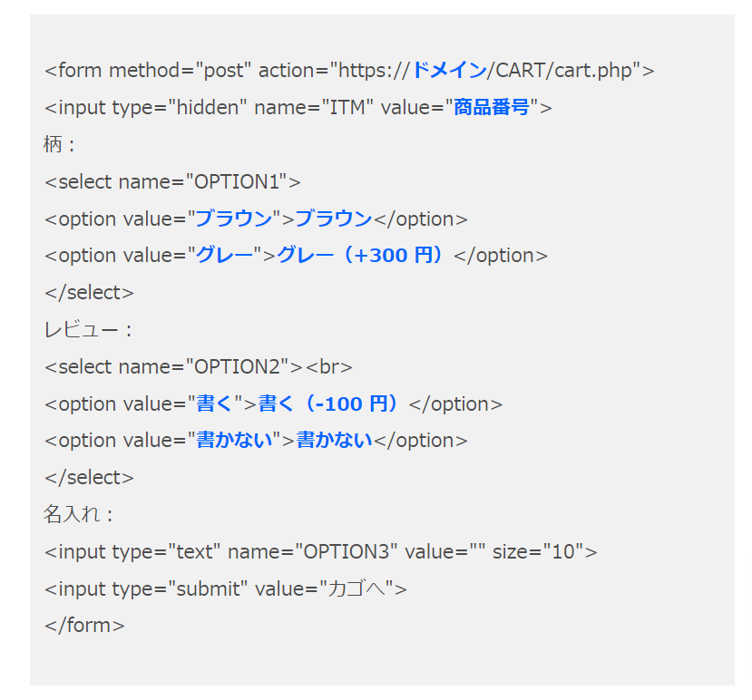Click the blue "商品番号" value text
The width and height of the screenshot is (752, 700).
[x=491, y=107]
